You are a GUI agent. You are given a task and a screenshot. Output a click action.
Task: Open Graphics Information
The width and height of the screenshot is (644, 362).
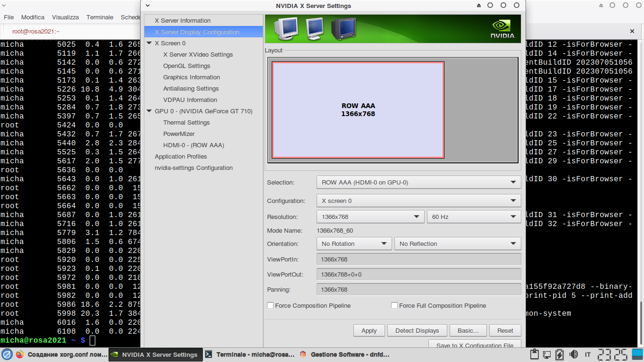(192, 77)
